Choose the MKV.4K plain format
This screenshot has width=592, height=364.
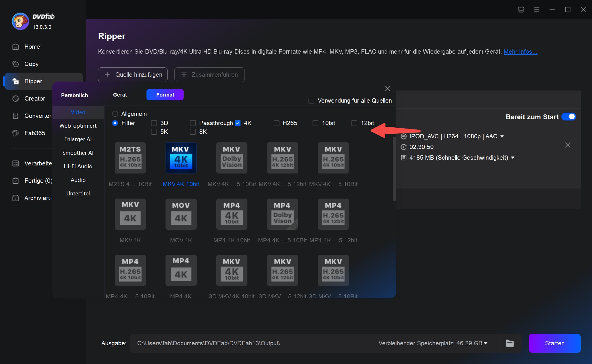click(x=130, y=214)
